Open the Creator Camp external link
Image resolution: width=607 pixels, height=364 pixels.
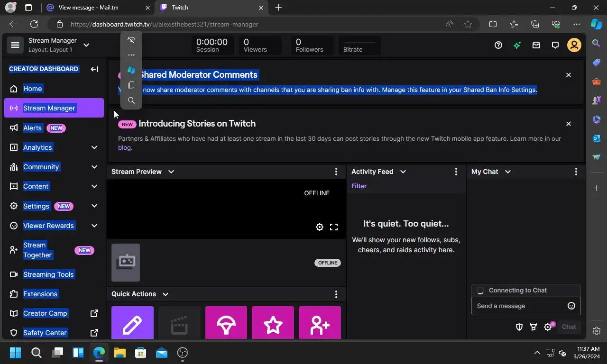54,313
